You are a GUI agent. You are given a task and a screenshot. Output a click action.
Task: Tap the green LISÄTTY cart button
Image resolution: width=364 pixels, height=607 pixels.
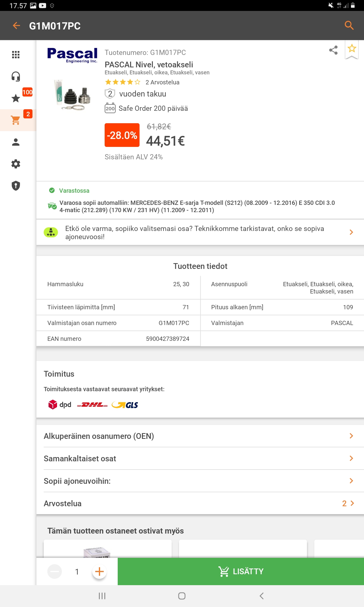tap(241, 571)
